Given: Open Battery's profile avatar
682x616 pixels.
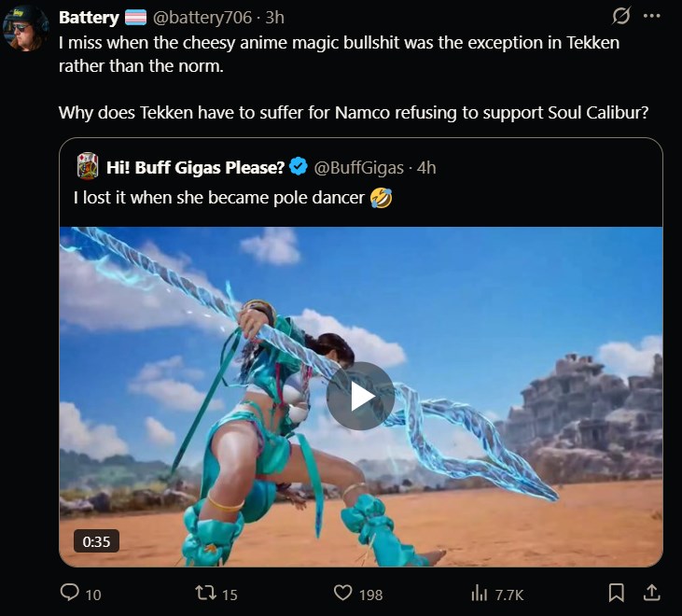Looking at the screenshot, I should coord(26,29).
